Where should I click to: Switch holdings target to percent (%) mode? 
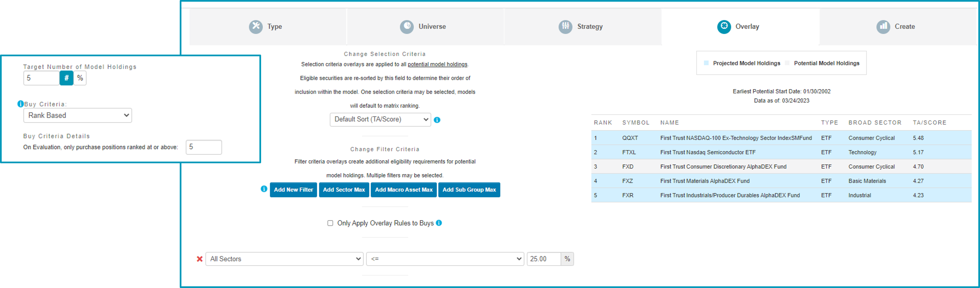pos(80,78)
